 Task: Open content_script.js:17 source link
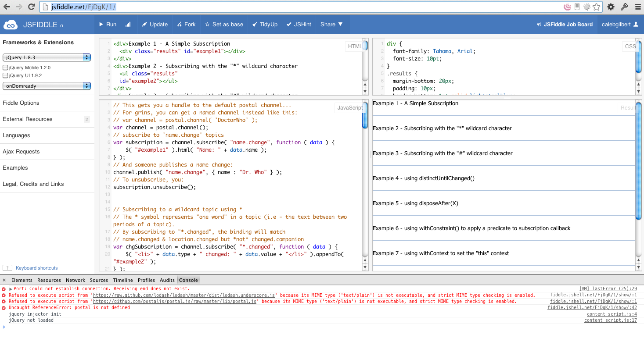(x=610, y=320)
